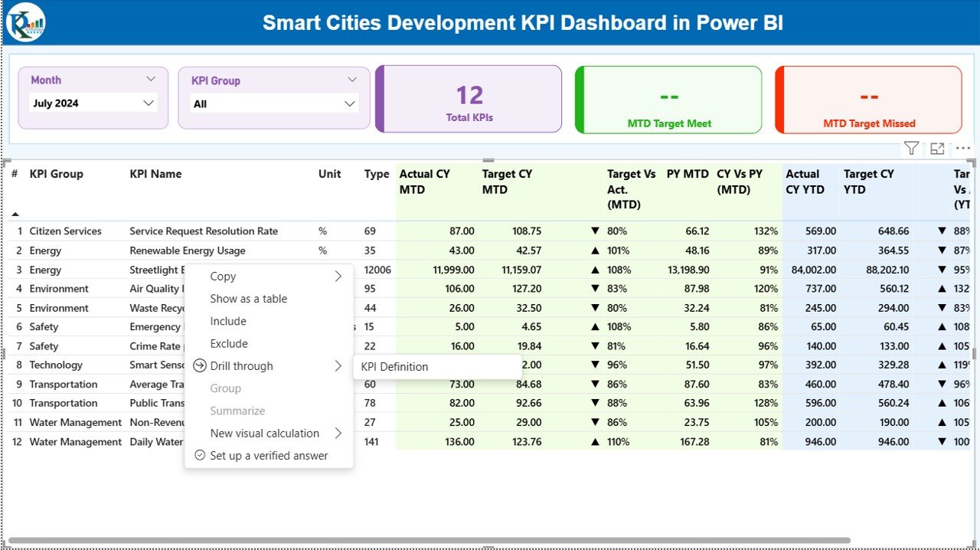The width and height of the screenshot is (980, 550).
Task: Select KPI Definition drill through option
Action: [x=394, y=366]
